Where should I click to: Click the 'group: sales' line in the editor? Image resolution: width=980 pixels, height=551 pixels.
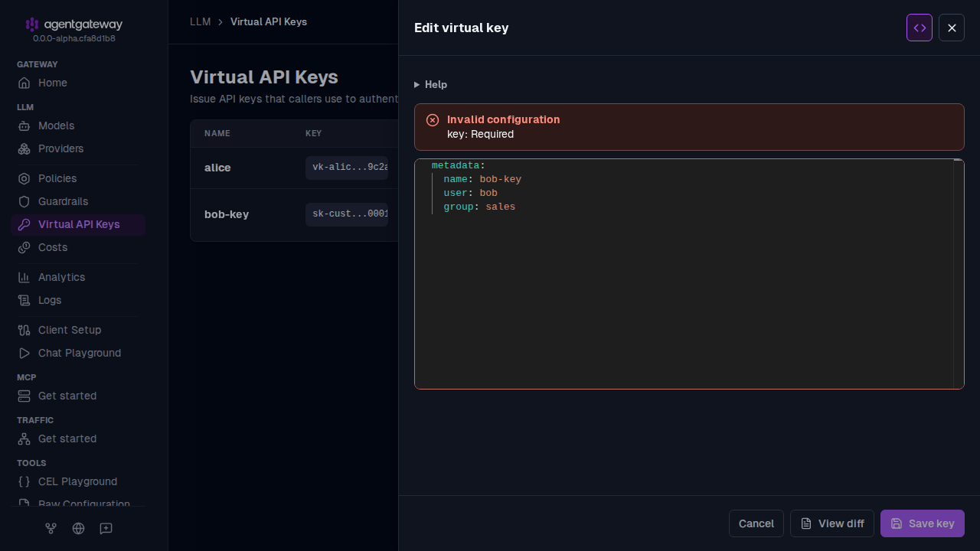coord(479,207)
